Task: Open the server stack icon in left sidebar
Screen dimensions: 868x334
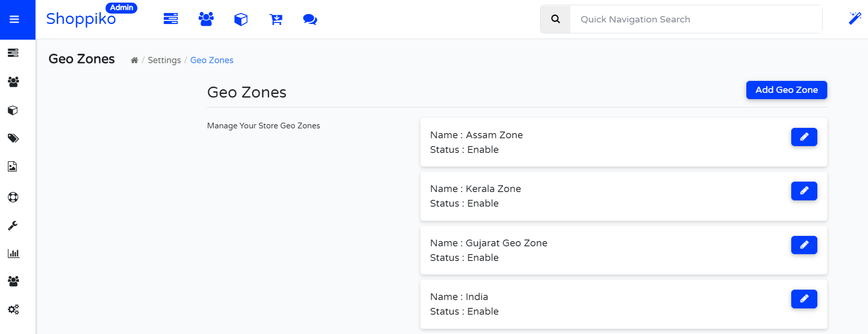Action: click(x=13, y=53)
